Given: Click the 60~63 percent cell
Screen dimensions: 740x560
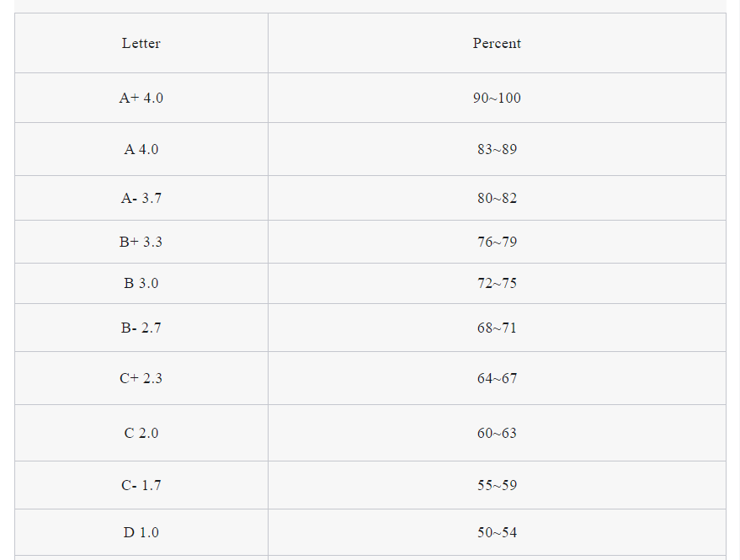Looking at the screenshot, I should (497, 433).
